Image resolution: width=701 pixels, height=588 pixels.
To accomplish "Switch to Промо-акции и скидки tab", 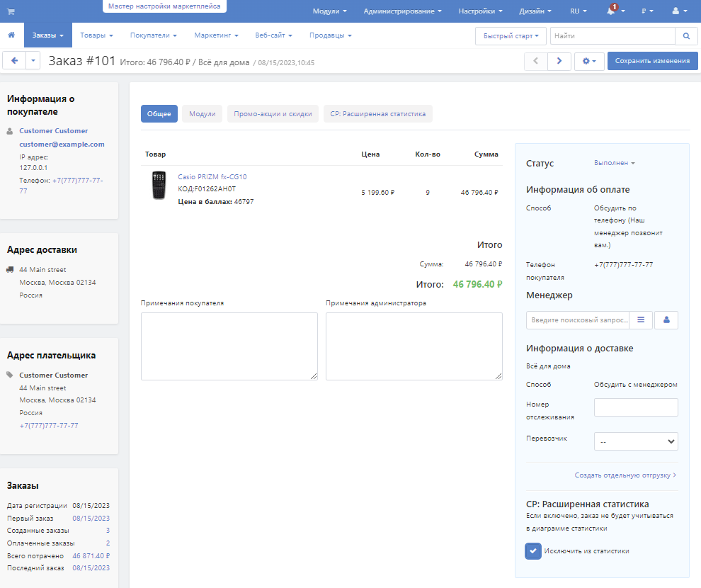I will coord(273,114).
